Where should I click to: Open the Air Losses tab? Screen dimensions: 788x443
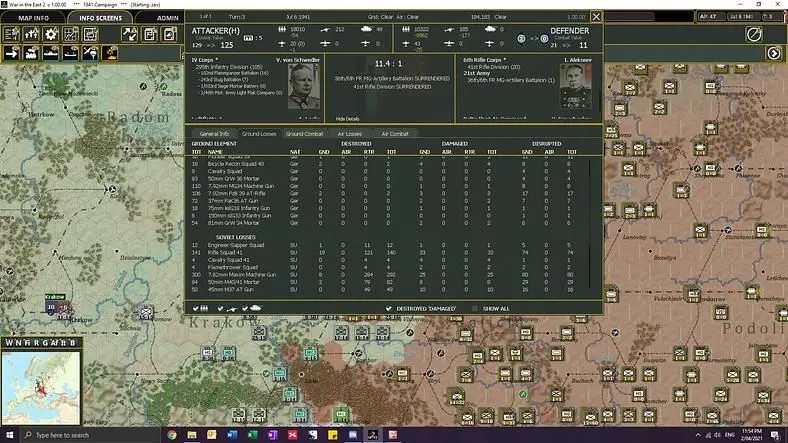pos(350,134)
